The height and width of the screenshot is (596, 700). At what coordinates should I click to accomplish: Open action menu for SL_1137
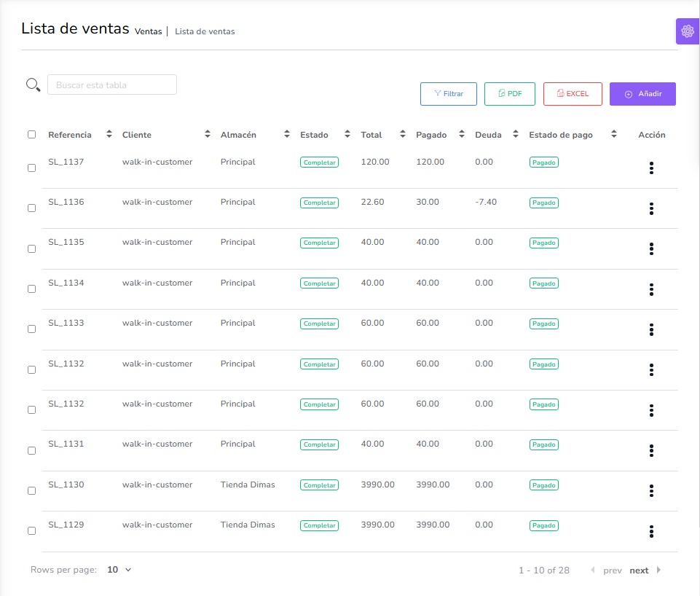point(651,168)
